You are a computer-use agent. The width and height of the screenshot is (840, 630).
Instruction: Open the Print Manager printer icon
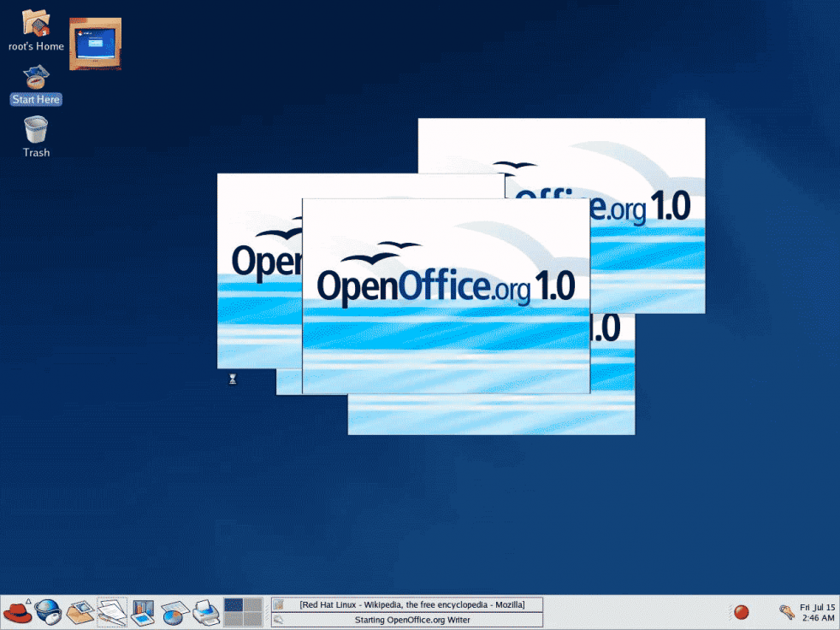coord(205,612)
